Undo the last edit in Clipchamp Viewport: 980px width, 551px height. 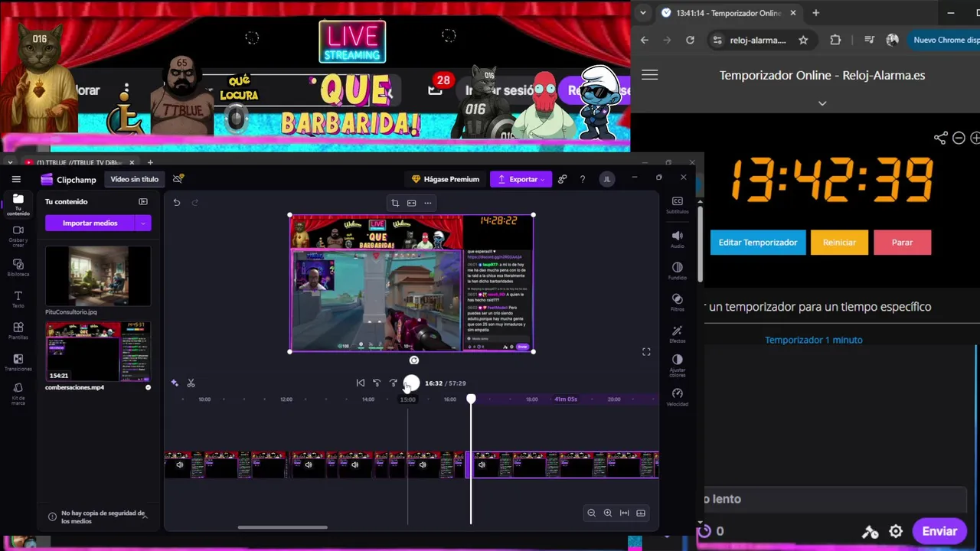click(x=177, y=202)
